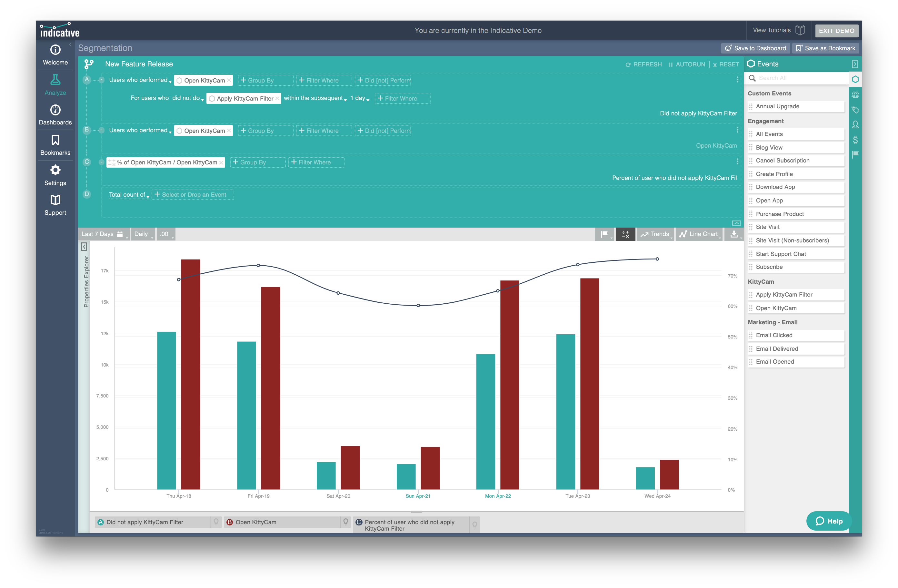Click legend B red color marker
Image resolution: width=898 pixels, height=588 pixels.
click(x=229, y=522)
